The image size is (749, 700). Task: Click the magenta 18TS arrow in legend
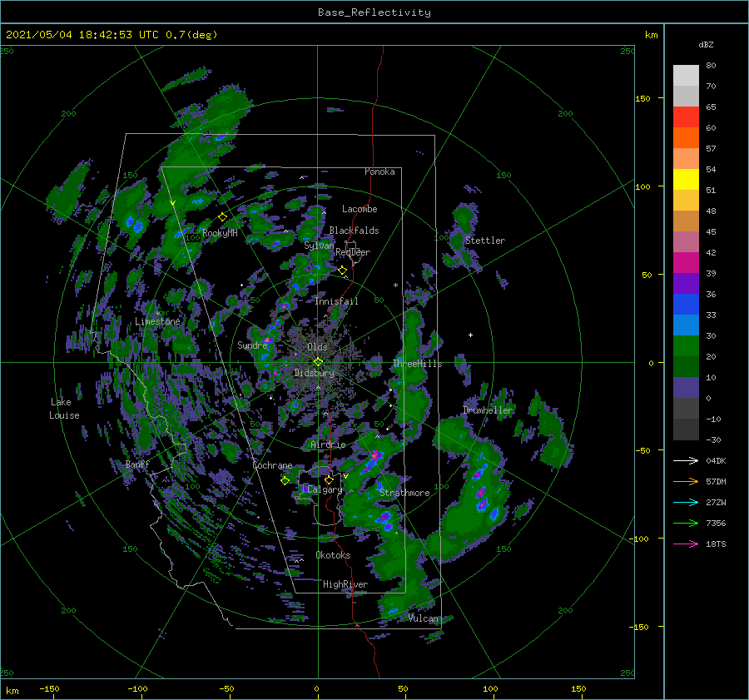[x=686, y=544]
